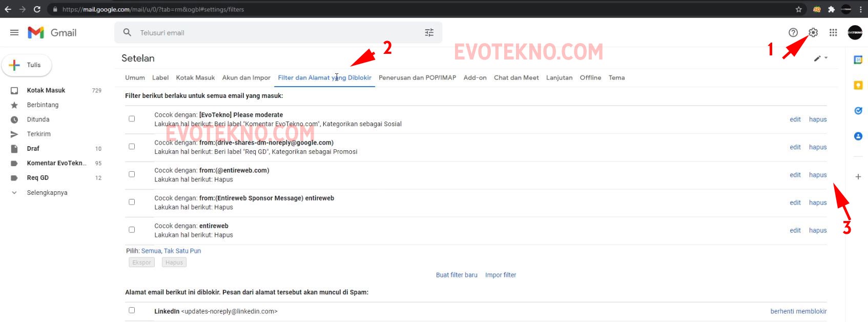
Task: Select the drive-shares-dm-noreply filter checkbox
Action: (x=132, y=147)
